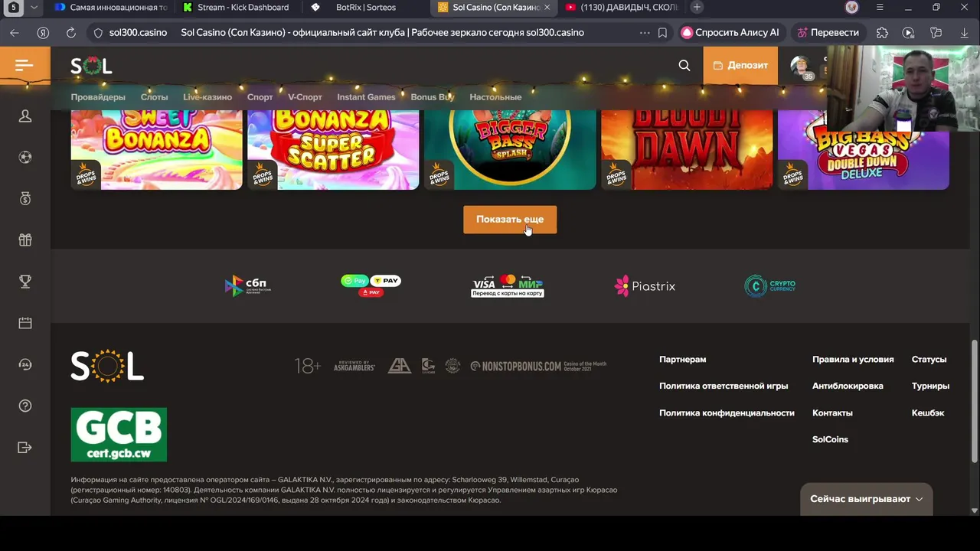This screenshot has width=980, height=551.
Task: Open the "Контакты" footer link
Action: pyautogui.click(x=832, y=412)
